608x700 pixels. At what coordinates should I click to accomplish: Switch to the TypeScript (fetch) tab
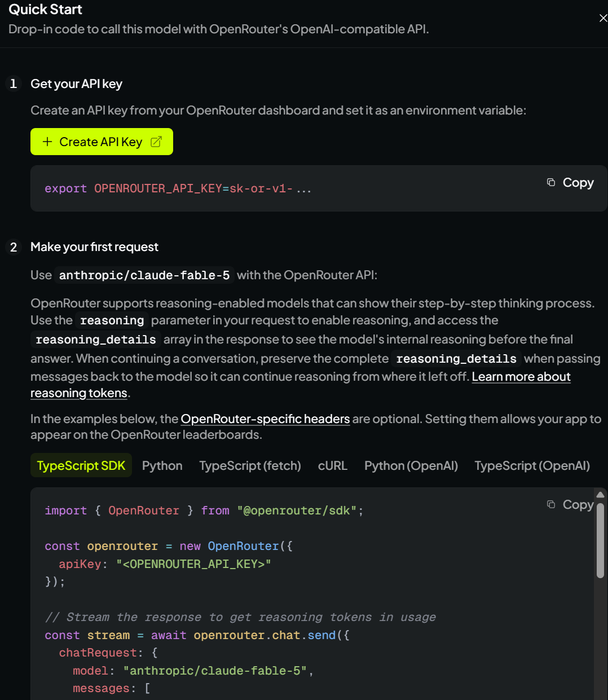(250, 465)
